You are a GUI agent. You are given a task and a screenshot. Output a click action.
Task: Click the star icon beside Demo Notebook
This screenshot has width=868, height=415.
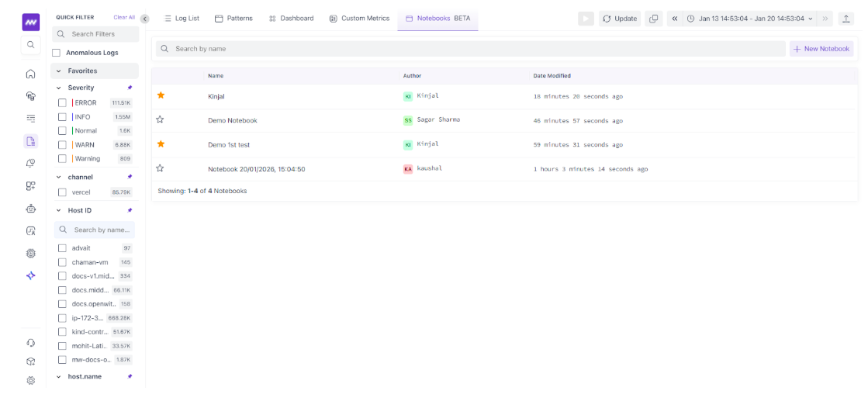161,120
